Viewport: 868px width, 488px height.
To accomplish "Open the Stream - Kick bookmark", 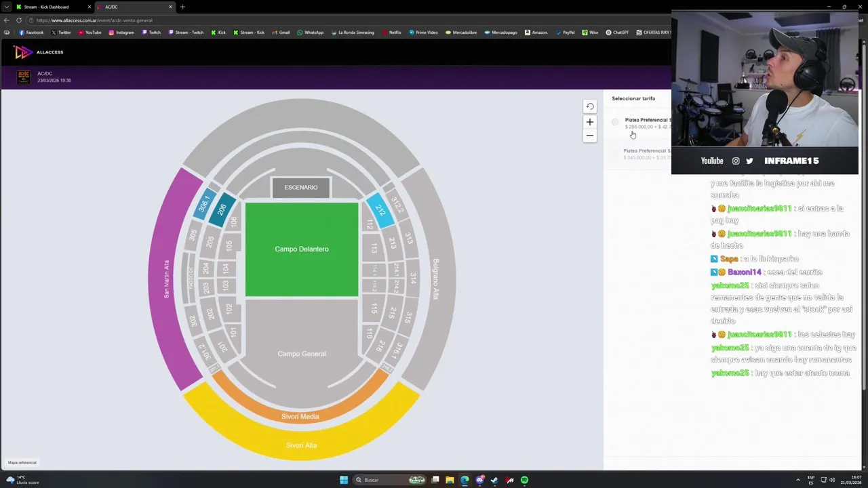I will (x=249, y=33).
